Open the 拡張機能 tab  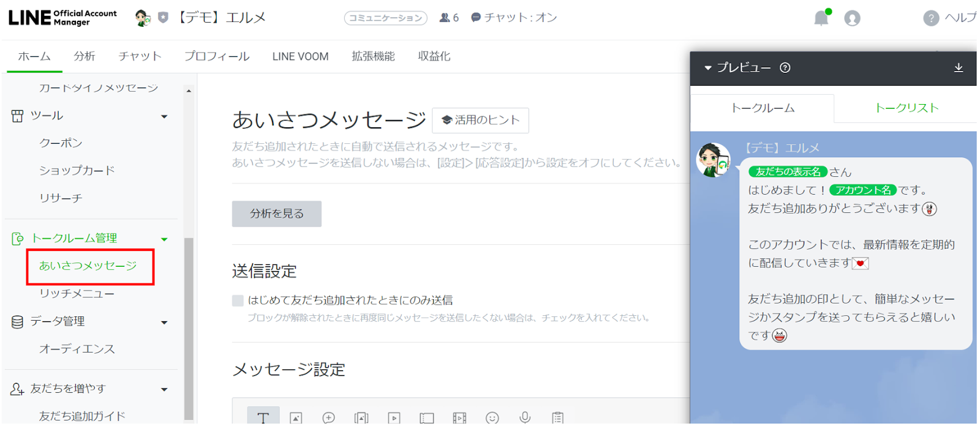pos(373,56)
